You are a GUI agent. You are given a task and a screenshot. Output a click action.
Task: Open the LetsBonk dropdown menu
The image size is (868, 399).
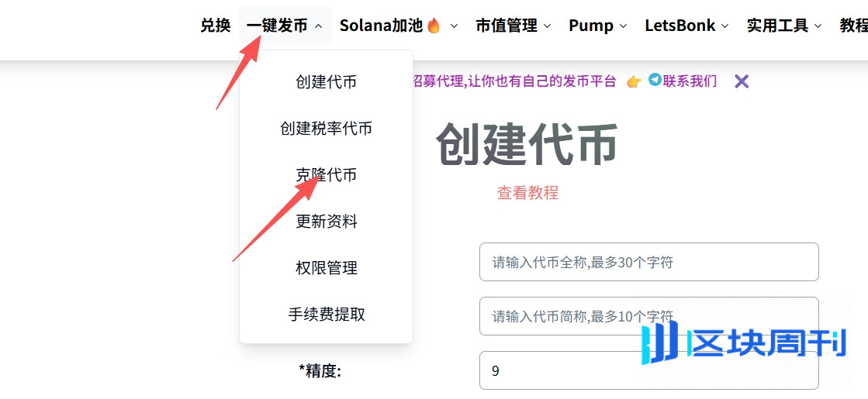(686, 26)
